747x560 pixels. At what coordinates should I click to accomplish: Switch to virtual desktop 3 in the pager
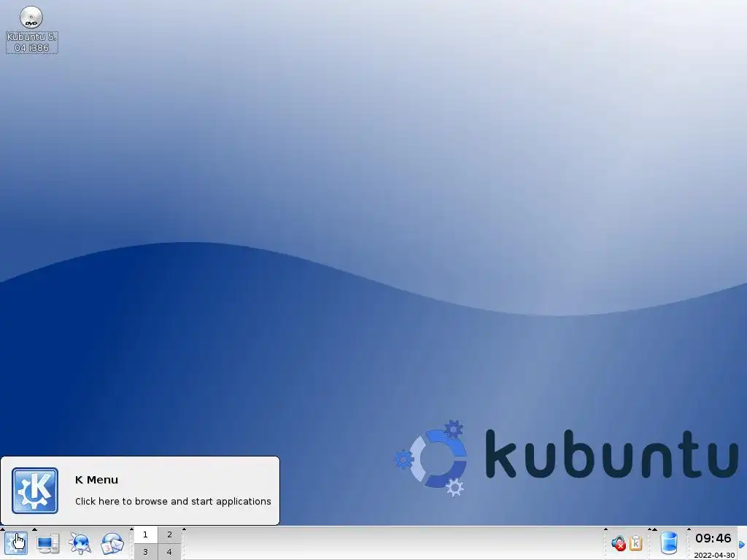(x=145, y=552)
